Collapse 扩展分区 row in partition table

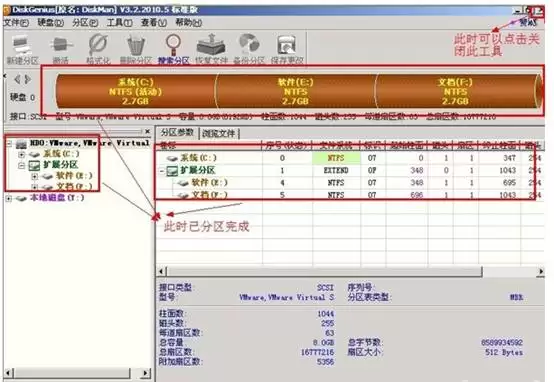pyautogui.click(x=162, y=171)
